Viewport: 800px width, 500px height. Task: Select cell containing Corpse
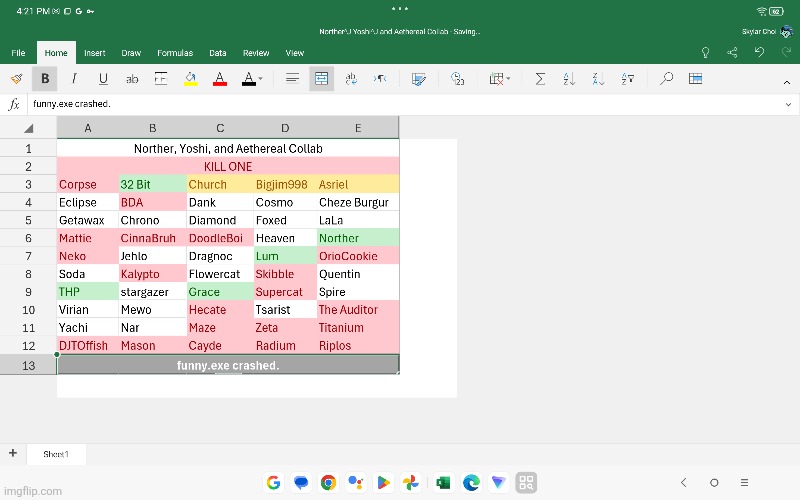pos(88,184)
